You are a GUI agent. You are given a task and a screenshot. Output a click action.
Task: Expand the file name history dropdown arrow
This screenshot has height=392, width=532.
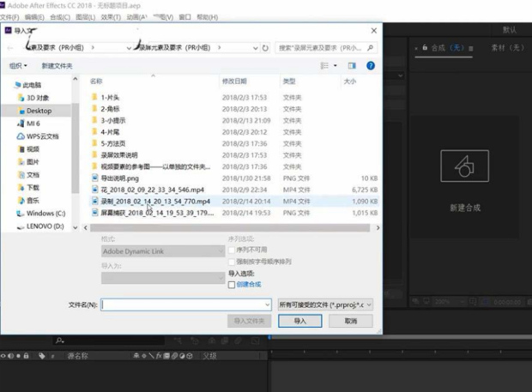coord(268,305)
